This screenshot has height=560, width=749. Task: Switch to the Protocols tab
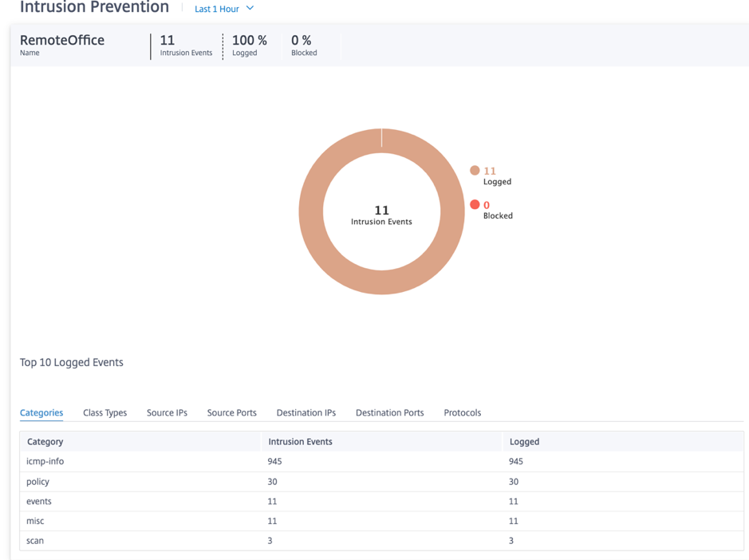tap(463, 412)
